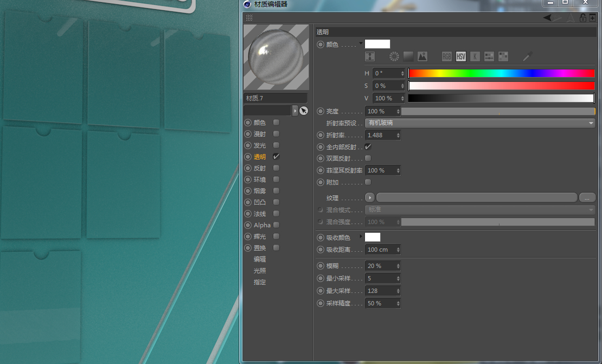Expand the 吸收颜色 disclosure triangle
Image resolution: width=602 pixels, height=364 pixels.
(361, 236)
